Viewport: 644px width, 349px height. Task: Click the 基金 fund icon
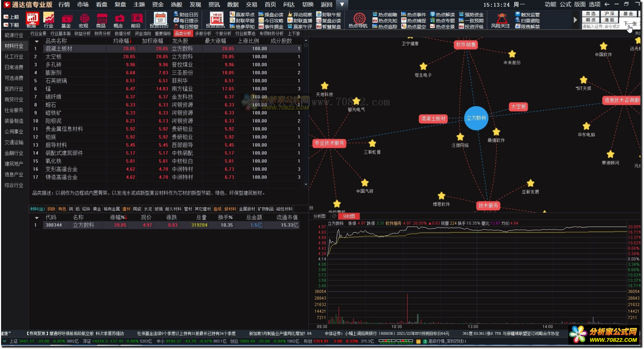point(66,21)
